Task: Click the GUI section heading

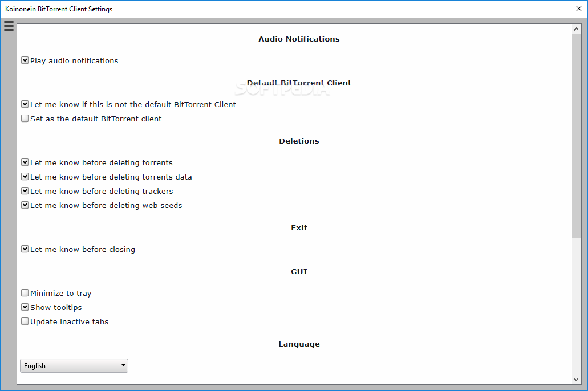Action: coord(299,271)
